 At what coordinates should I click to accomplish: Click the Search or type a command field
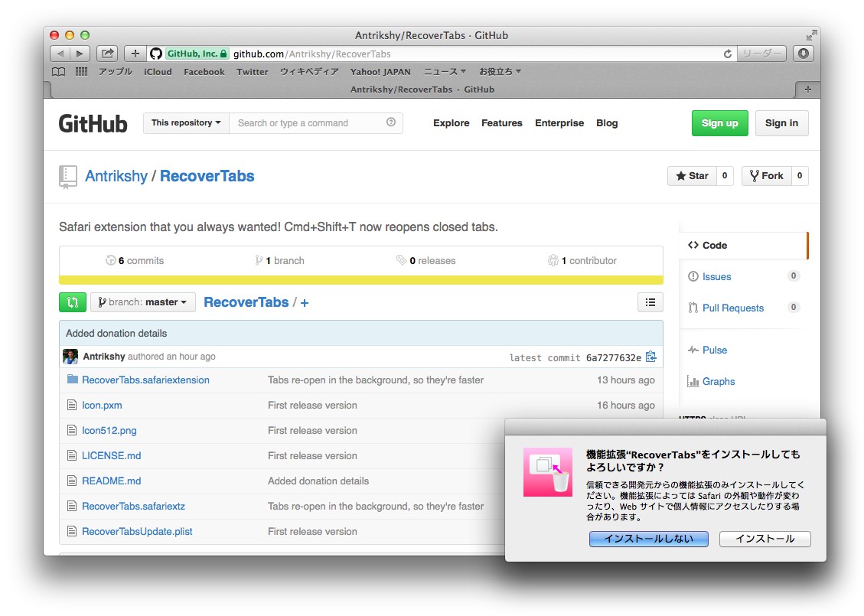[316, 123]
